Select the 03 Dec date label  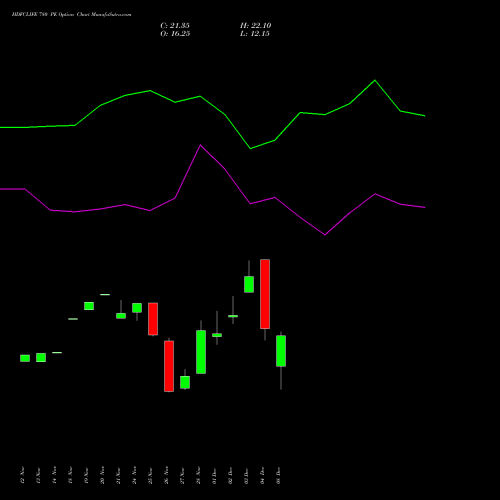click(x=246, y=475)
